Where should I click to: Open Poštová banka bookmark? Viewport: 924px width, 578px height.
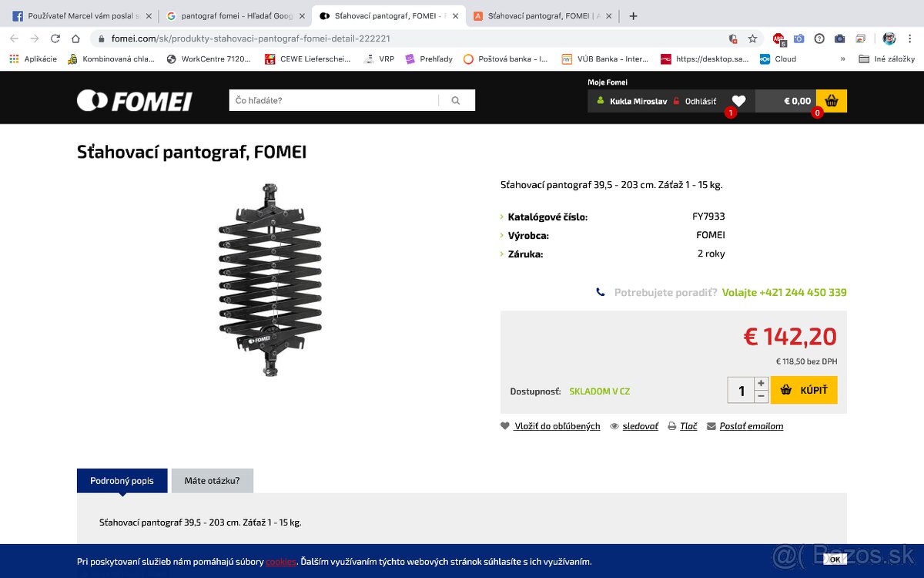tap(506, 59)
